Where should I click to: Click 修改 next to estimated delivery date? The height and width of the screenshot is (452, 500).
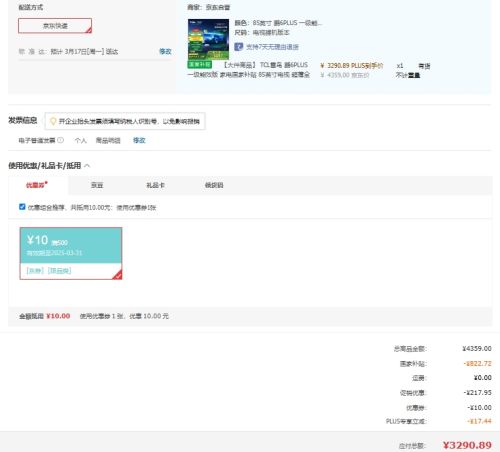tap(165, 51)
